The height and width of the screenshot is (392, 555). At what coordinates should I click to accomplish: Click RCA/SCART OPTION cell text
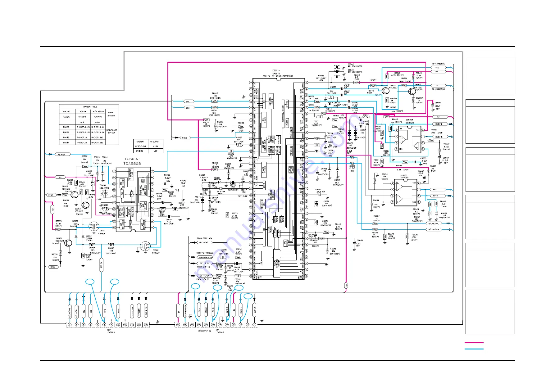point(111,132)
